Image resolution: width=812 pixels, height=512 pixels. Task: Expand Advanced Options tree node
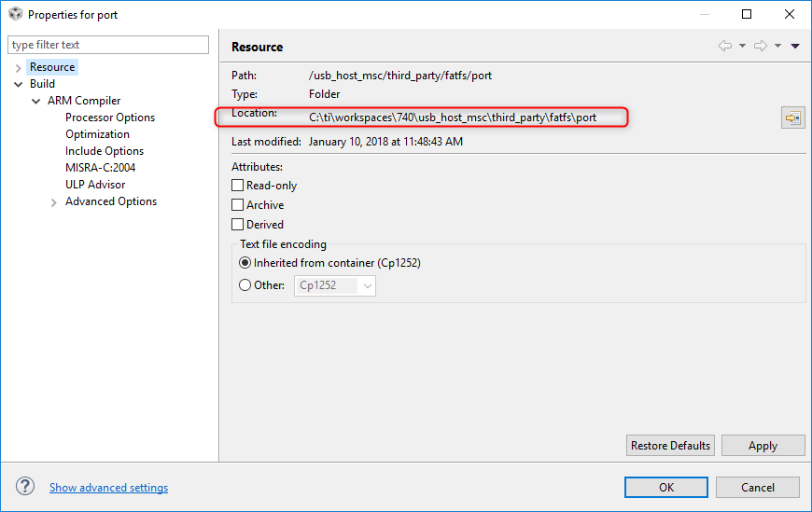[53, 202]
